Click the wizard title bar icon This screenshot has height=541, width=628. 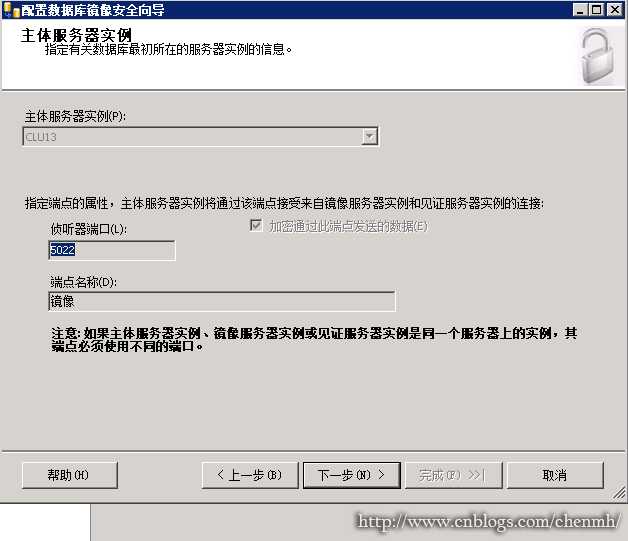tap(11, 10)
